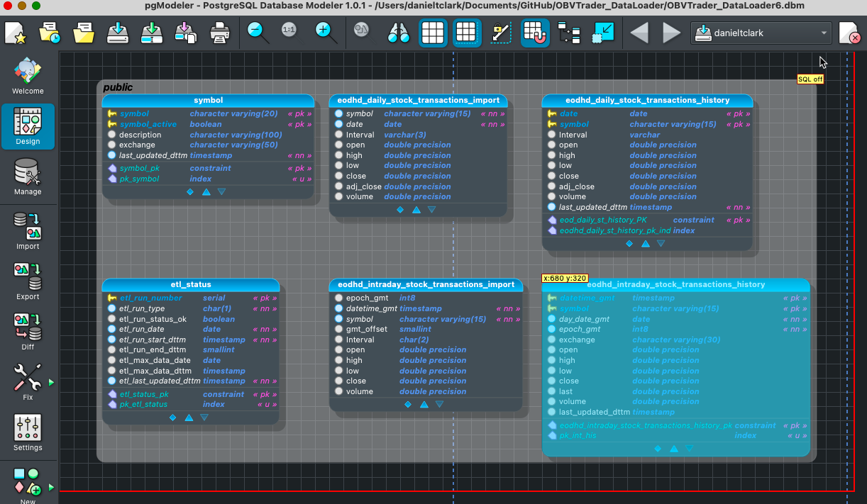This screenshot has height=504, width=867.
Task: Open recent models list icon
Action: [x=50, y=33]
